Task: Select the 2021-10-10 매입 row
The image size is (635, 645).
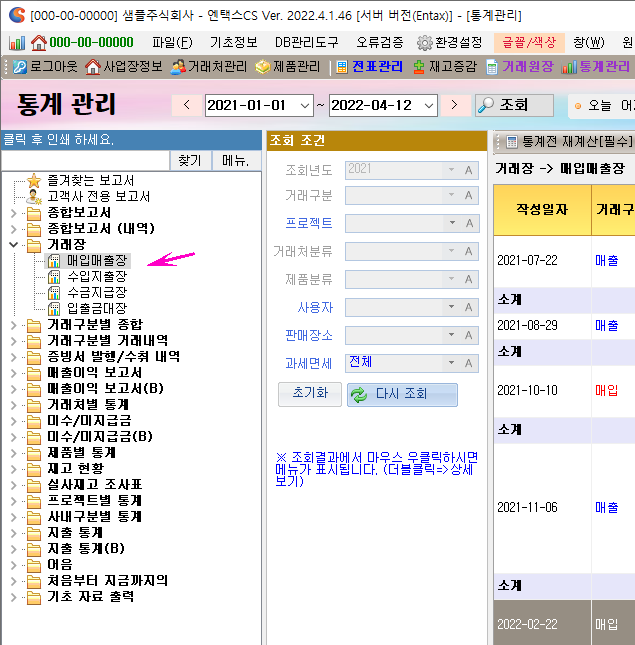Action: (564, 390)
